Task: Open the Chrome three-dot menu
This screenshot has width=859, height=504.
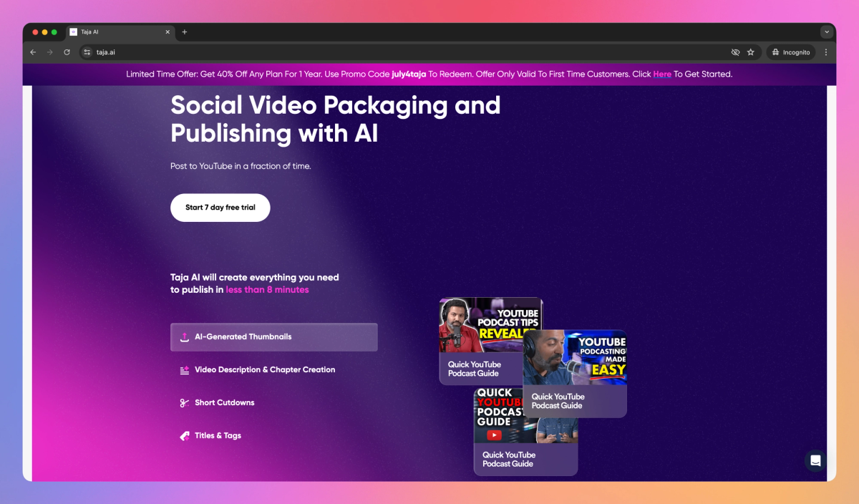Action: [x=826, y=52]
